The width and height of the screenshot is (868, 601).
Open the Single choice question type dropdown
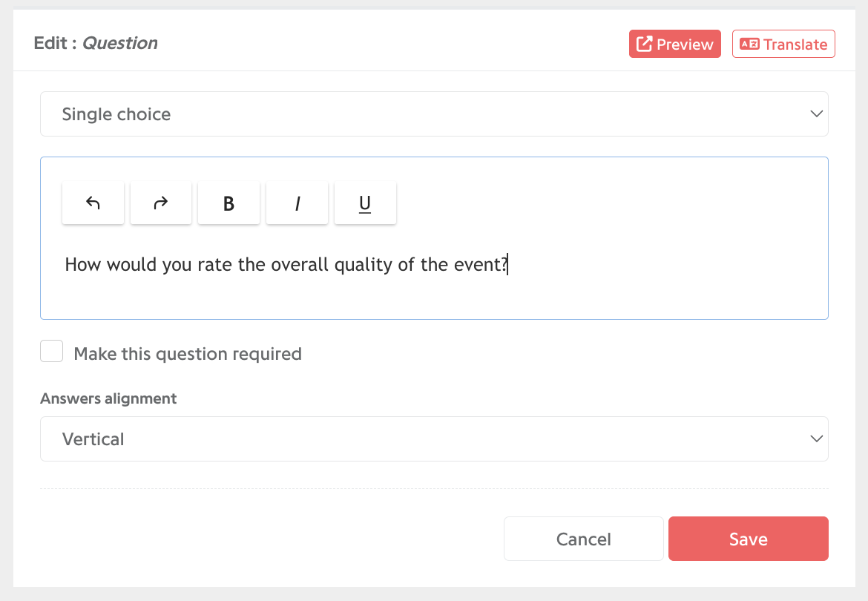click(434, 114)
